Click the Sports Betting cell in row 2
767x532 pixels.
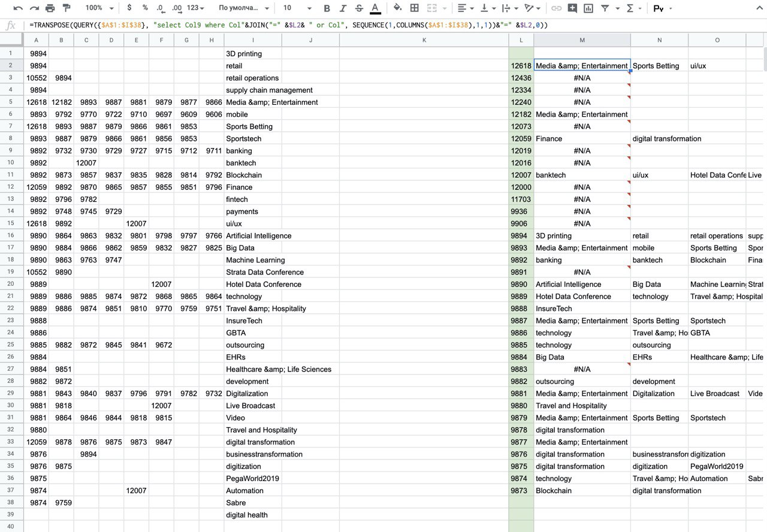pyautogui.click(x=659, y=66)
